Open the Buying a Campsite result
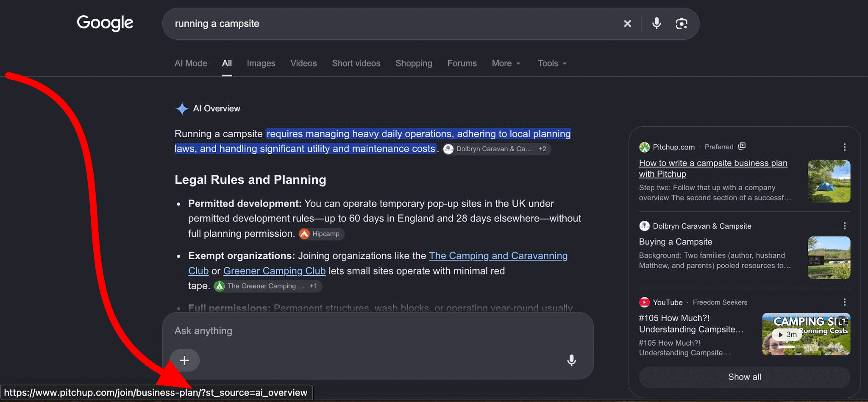 point(676,242)
